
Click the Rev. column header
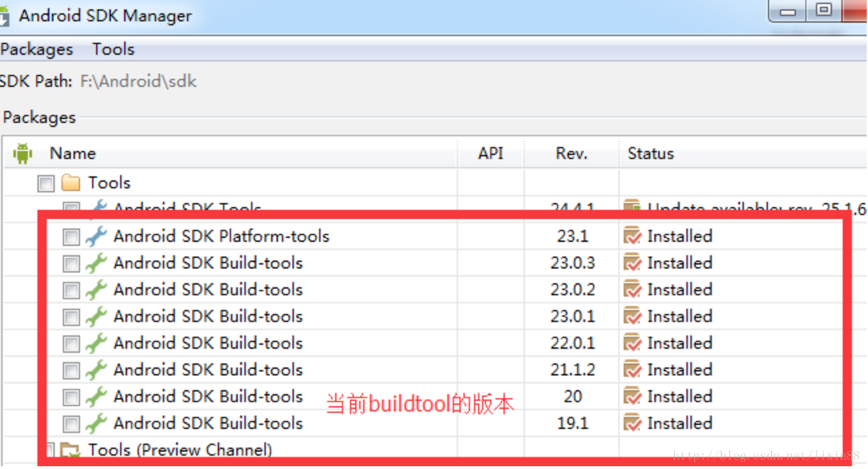click(x=572, y=153)
